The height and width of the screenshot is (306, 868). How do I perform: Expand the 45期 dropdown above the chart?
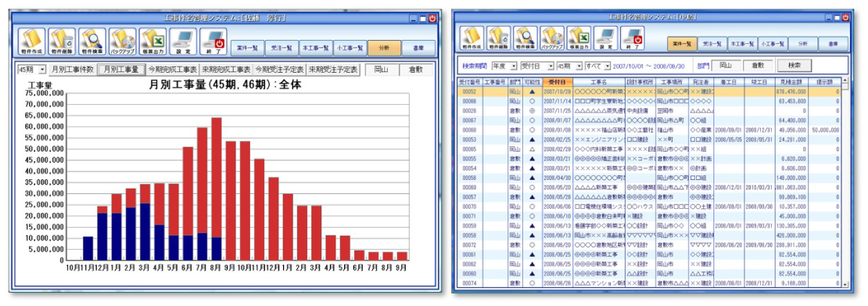(x=31, y=70)
